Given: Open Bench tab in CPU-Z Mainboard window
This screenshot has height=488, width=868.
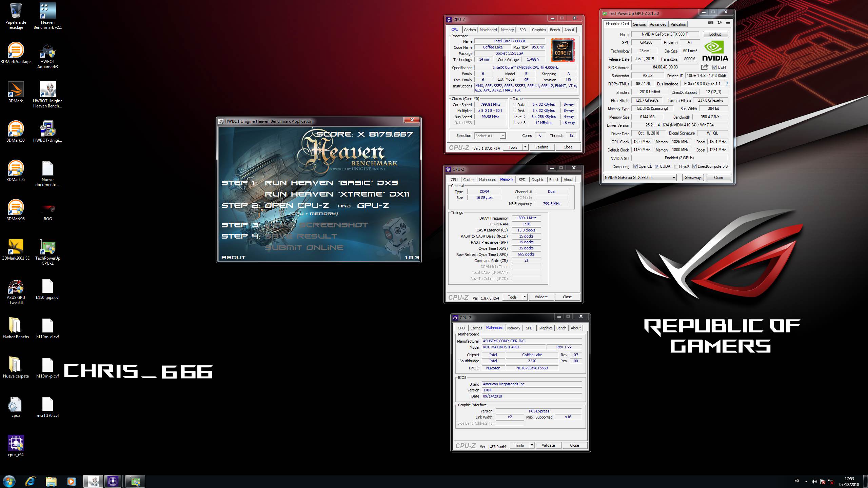Looking at the screenshot, I should coord(561,328).
